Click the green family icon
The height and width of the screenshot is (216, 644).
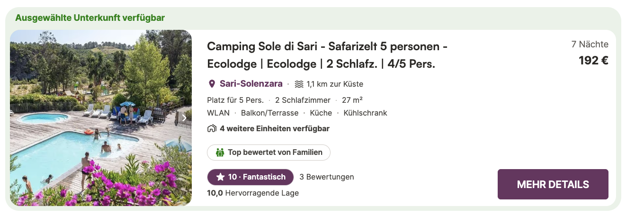220,153
